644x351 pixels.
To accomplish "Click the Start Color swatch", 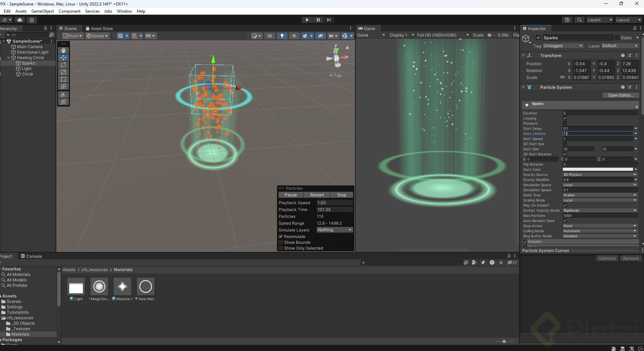I will coord(598,170).
